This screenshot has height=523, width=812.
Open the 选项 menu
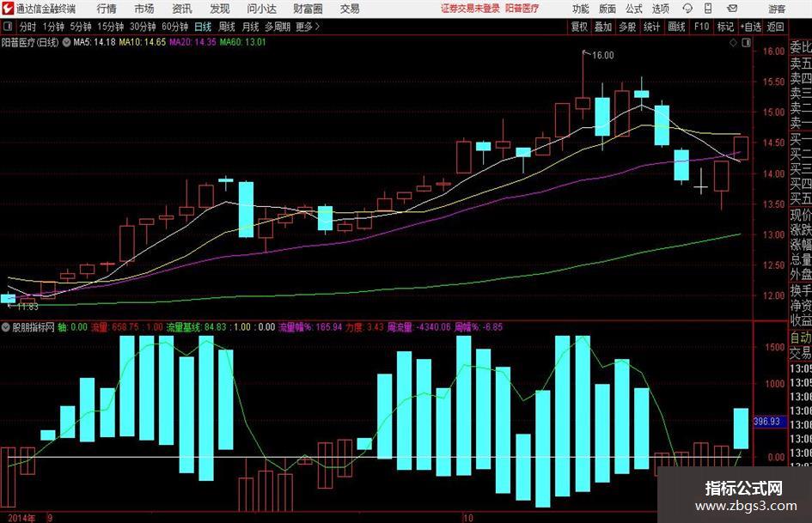click(660, 9)
